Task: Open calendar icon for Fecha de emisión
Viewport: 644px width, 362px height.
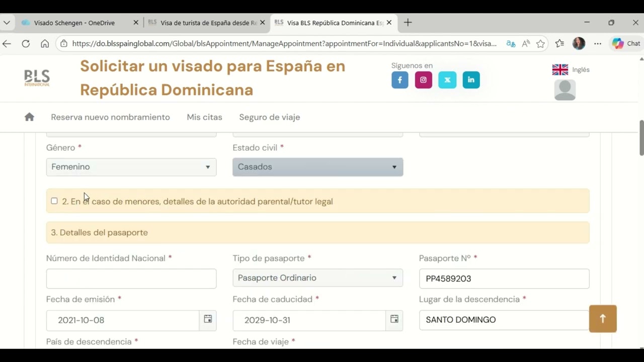Action: [x=208, y=319]
